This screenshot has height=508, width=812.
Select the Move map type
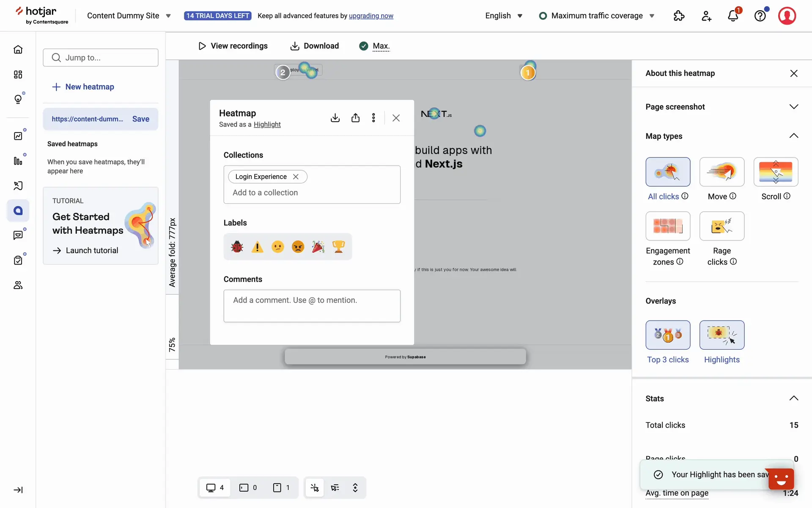pos(721,172)
